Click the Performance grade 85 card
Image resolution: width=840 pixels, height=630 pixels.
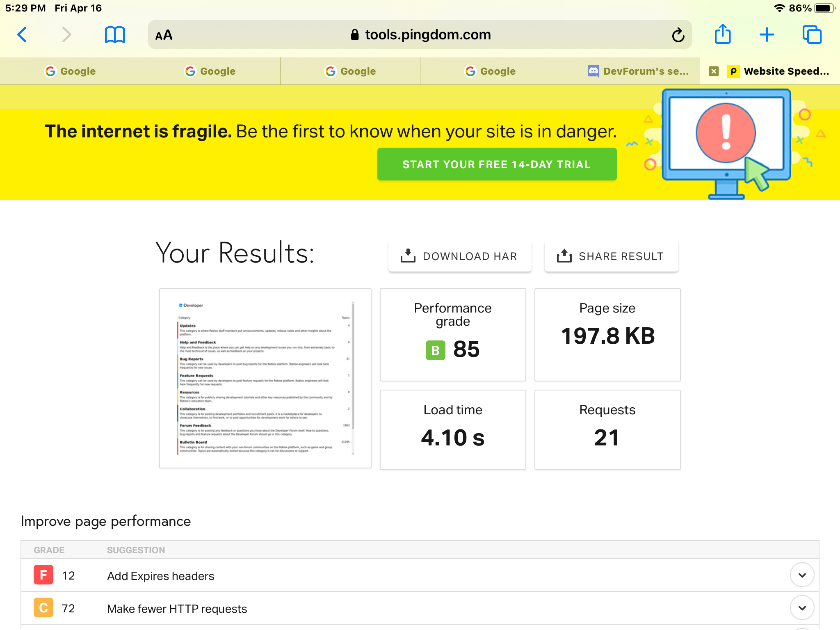[452, 334]
